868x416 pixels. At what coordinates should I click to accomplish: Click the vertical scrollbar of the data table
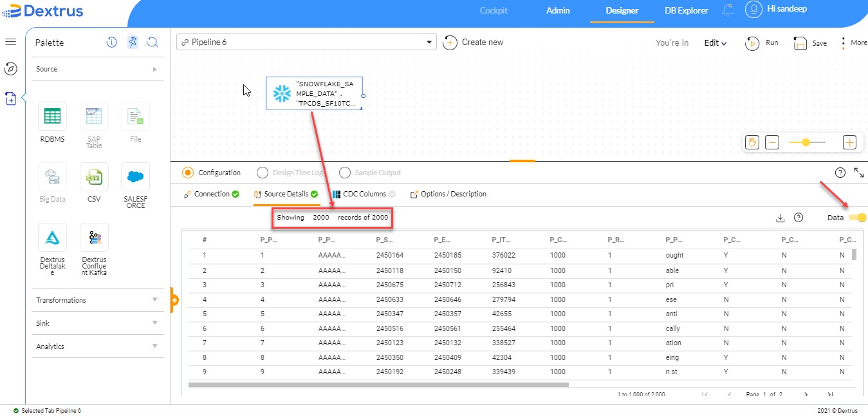point(854,254)
